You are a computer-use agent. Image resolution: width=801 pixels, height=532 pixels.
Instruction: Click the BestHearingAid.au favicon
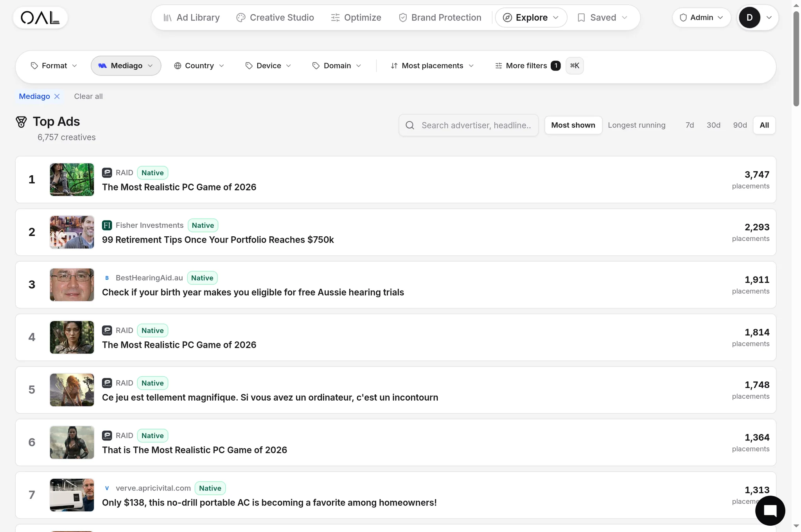(x=107, y=278)
